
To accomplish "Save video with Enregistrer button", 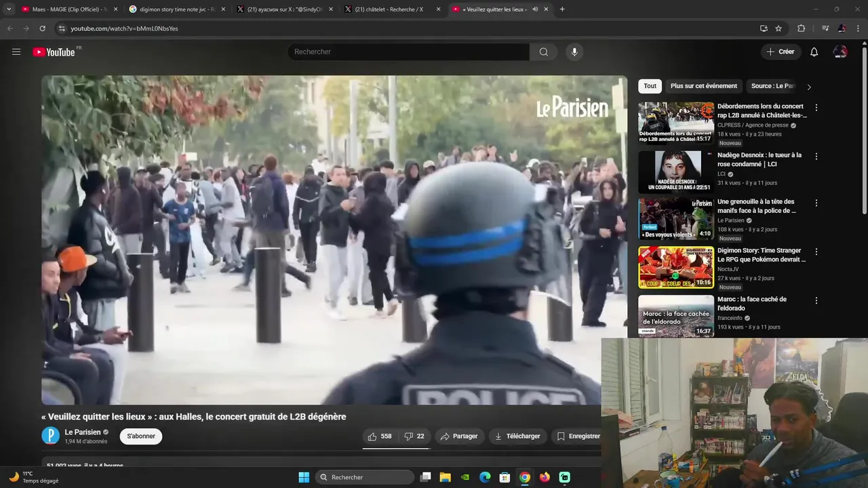I will (578, 436).
